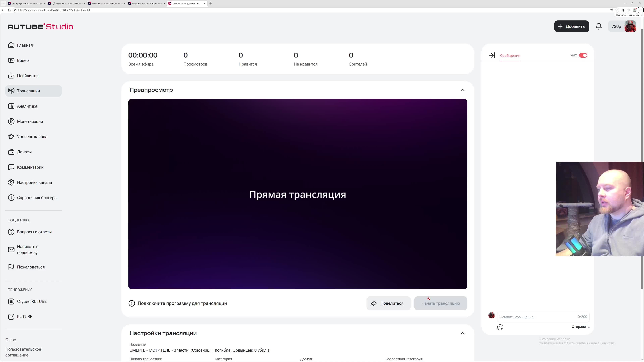644x362 pixels.
Task: Open Монетизация using the ruble icon
Action: (x=11, y=121)
